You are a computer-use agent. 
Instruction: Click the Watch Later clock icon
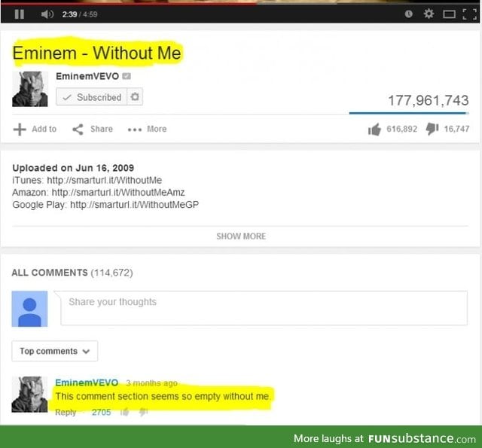408,14
